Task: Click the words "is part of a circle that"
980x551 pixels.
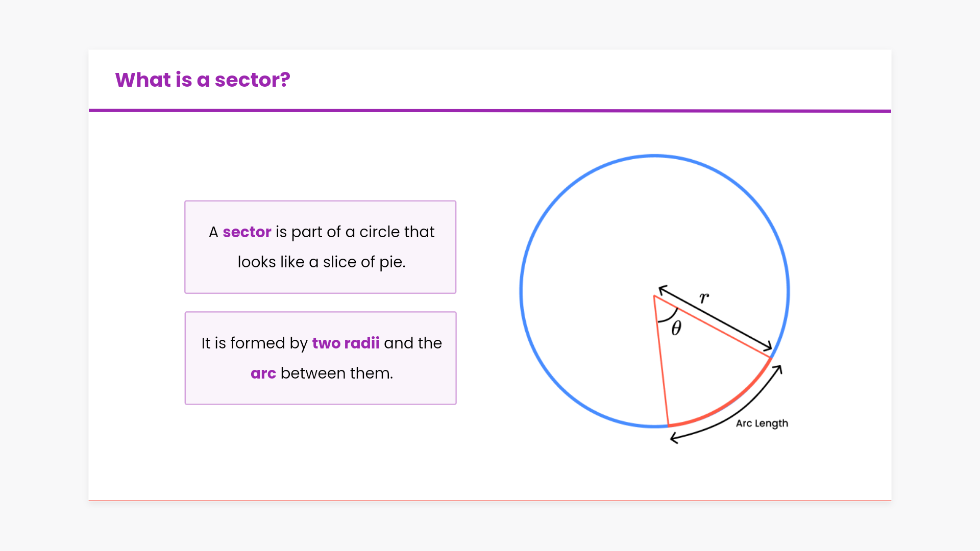Action: [355, 232]
